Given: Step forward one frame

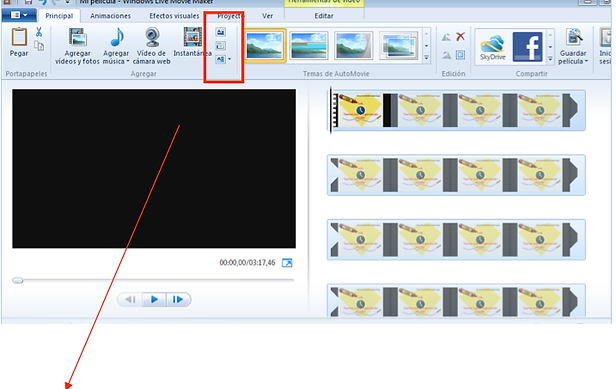Looking at the screenshot, I should [x=178, y=299].
